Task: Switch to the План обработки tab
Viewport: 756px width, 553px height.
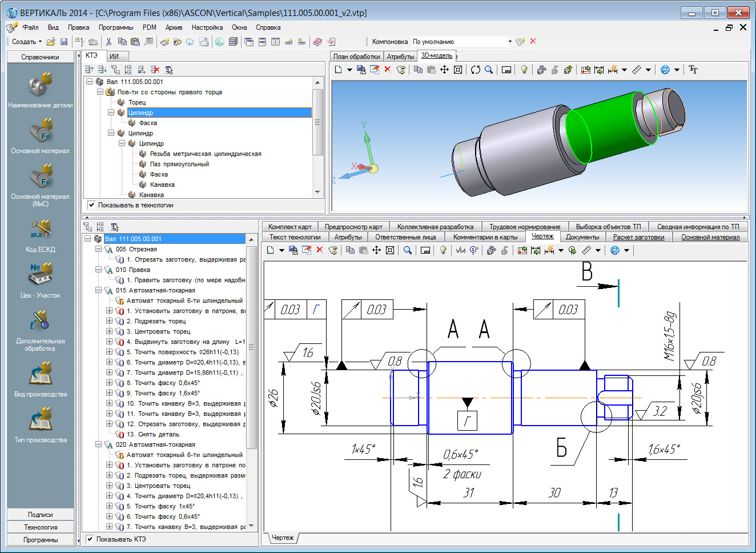Action: 356,57
